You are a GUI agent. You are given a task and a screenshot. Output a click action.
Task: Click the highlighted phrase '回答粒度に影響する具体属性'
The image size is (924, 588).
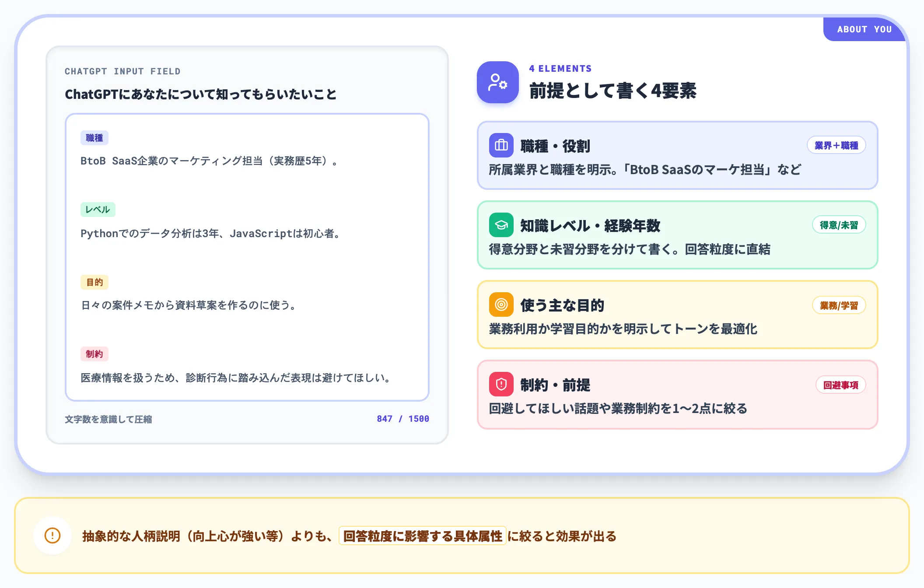coord(423,536)
